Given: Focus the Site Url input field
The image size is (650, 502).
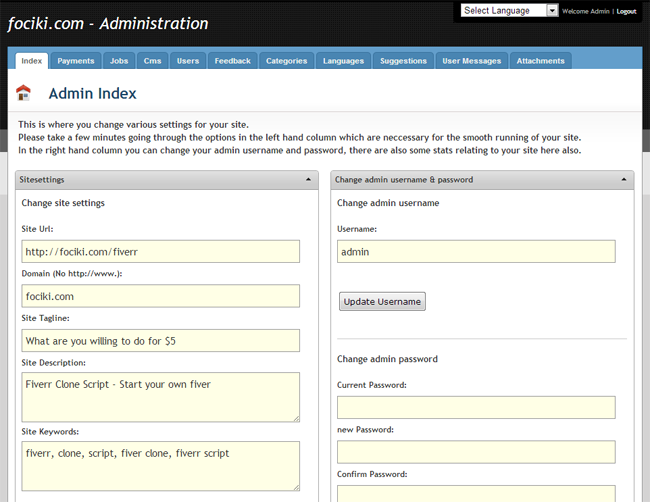Looking at the screenshot, I should pyautogui.click(x=160, y=251).
